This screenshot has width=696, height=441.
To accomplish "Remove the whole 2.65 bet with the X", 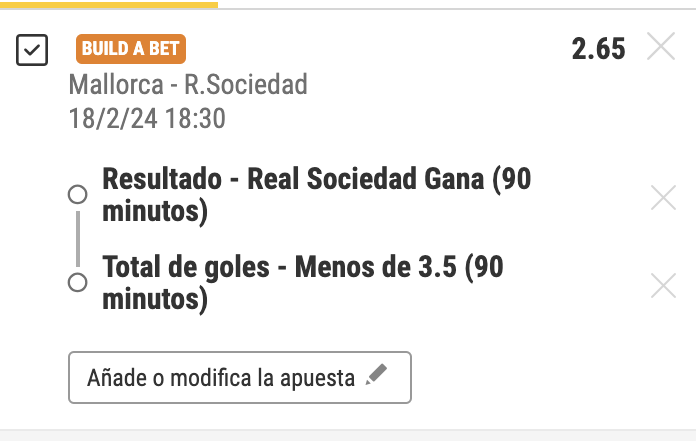I will pos(661,46).
